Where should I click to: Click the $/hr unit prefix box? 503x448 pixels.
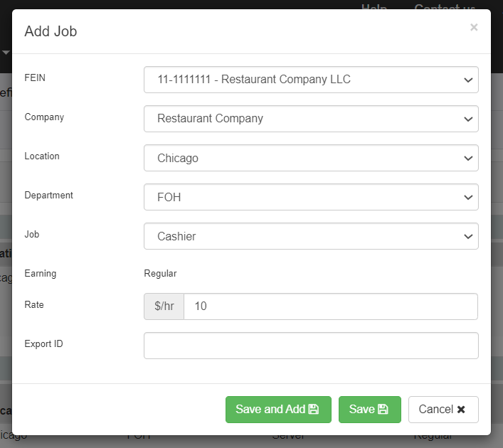coord(164,306)
